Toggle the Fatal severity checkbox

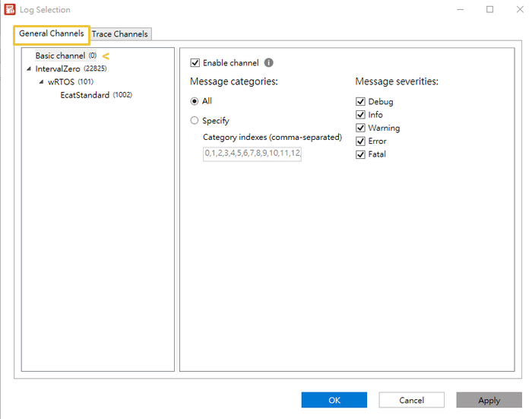pyautogui.click(x=361, y=154)
